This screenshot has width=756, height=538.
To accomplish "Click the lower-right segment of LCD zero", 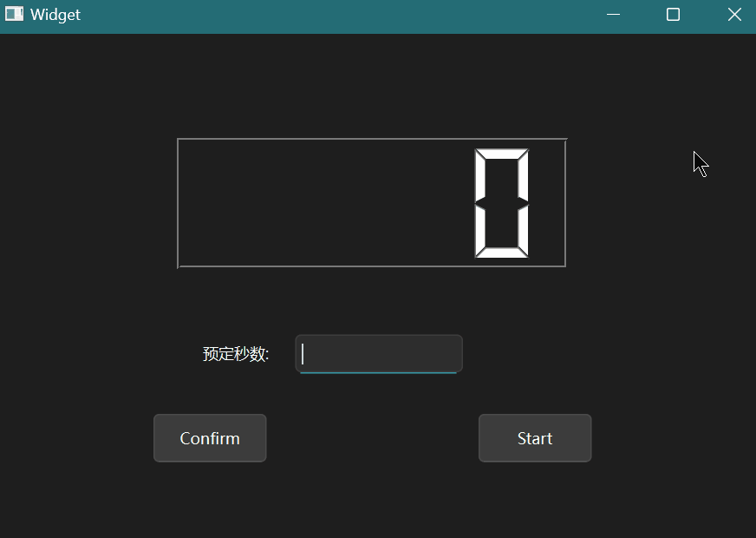I will pos(524,229).
